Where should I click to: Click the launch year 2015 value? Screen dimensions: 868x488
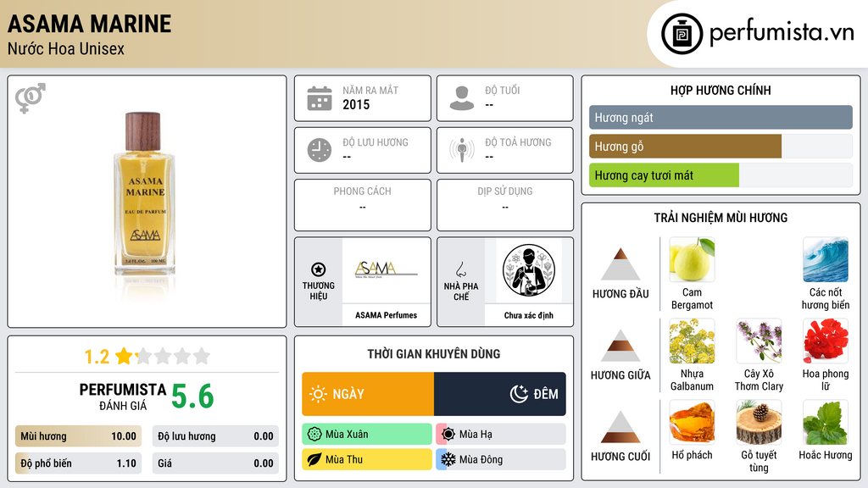[356, 104]
